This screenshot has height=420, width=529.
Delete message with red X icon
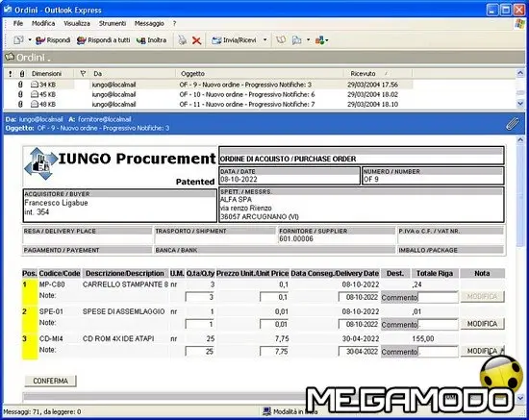pyautogui.click(x=196, y=40)
